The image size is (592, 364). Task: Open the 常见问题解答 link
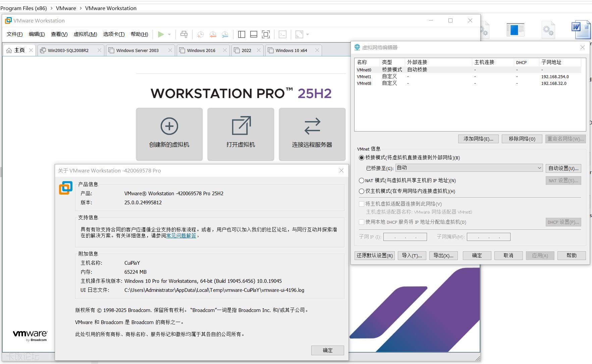coord(181,236)
